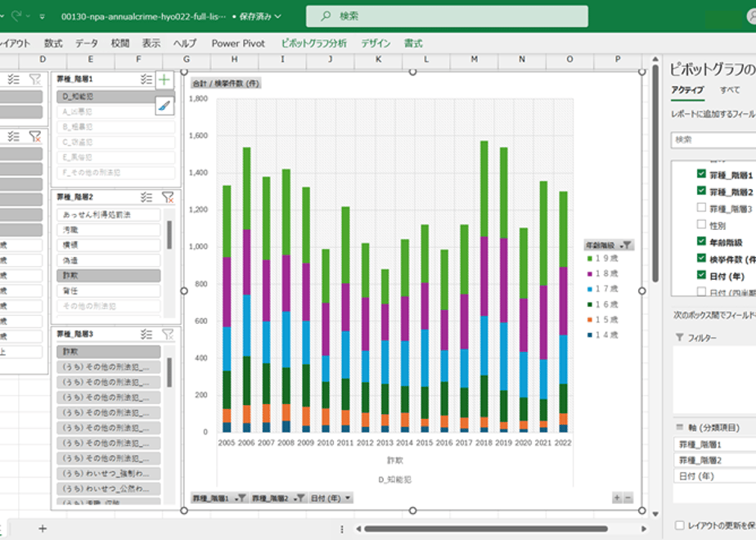Open the 日付 (年) axis field in areas
756x540 pixels.
[x=714, y=476]
